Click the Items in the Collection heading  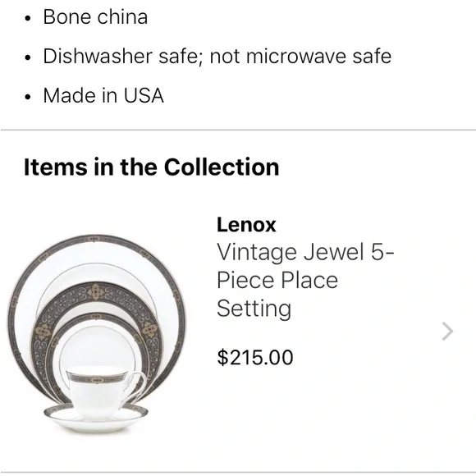(152, 167)
